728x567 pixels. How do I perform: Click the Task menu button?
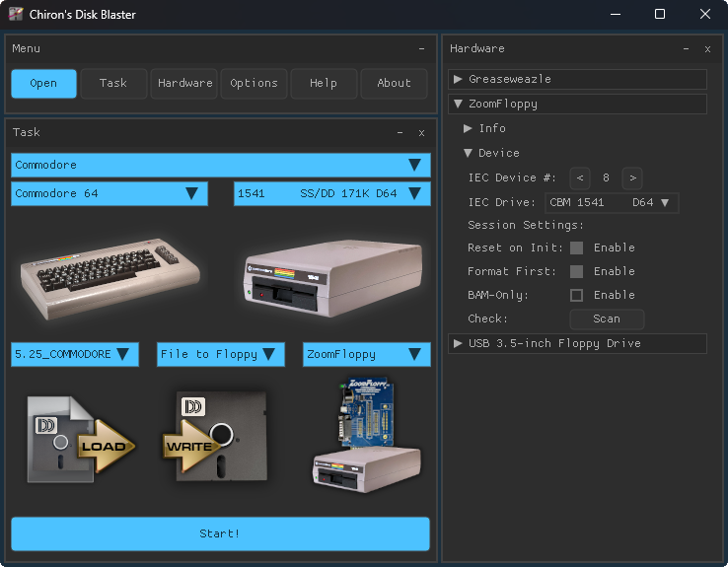click(x=113, y=84)
